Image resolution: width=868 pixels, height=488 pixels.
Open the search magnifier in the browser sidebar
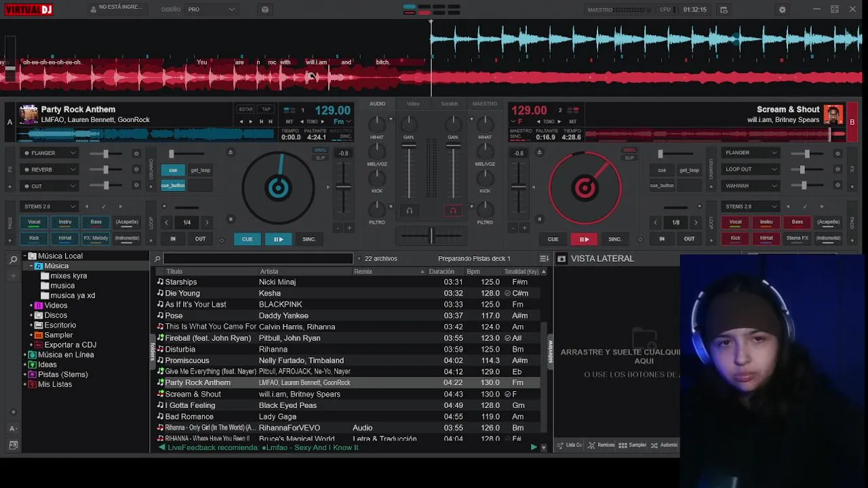click(x=13, y=260)
